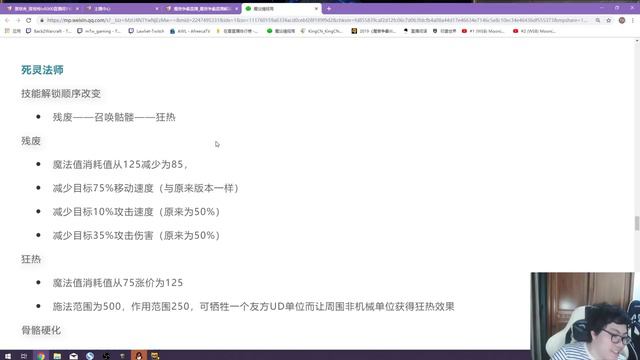Click the 技能解锁顺序改变 line
The height and width of the screenshot is (360, 640).
[x=61, y=93]
